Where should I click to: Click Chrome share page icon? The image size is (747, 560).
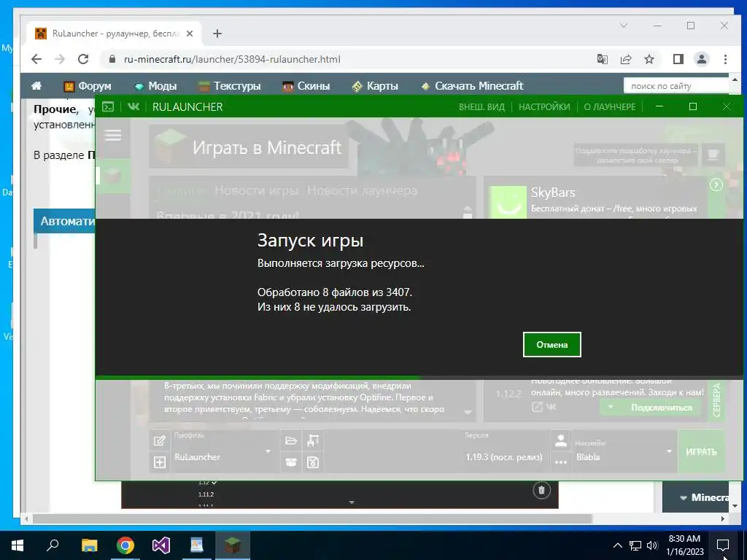625,59
